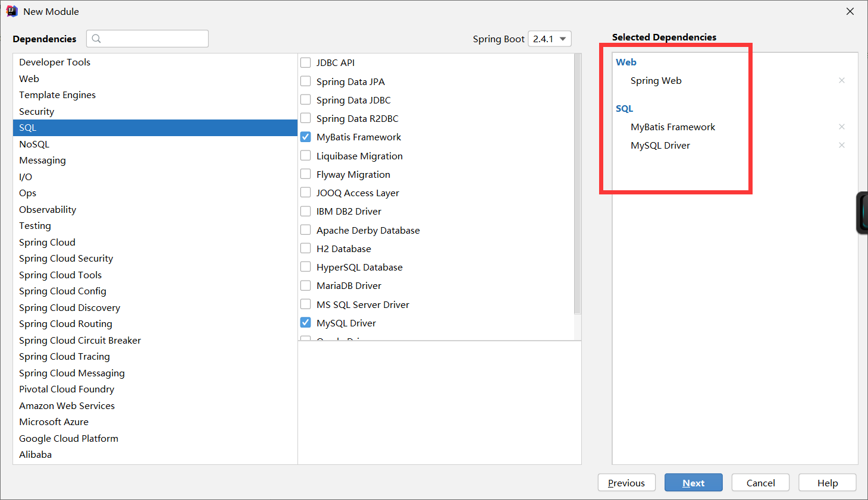Check Spring Data JPA
Image resolution: width=868 pixels, height=500 pixels.
306,81
